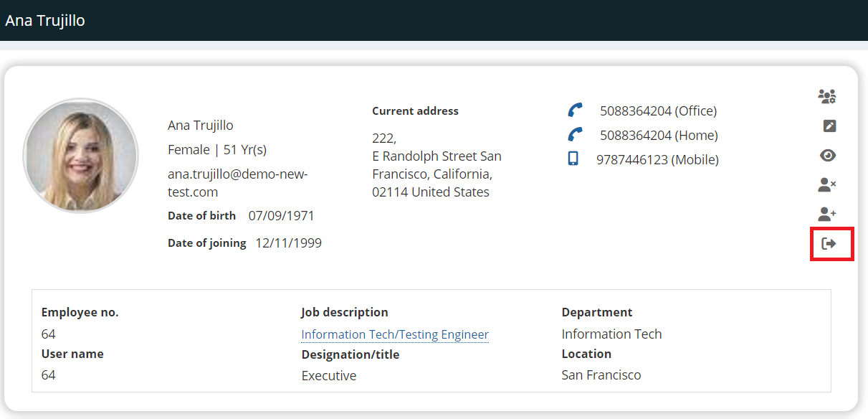Click the date of birth value 07/09/1971
Viewport: 868px width, 419px height.
pyautogui.click(x=281, y=216)
